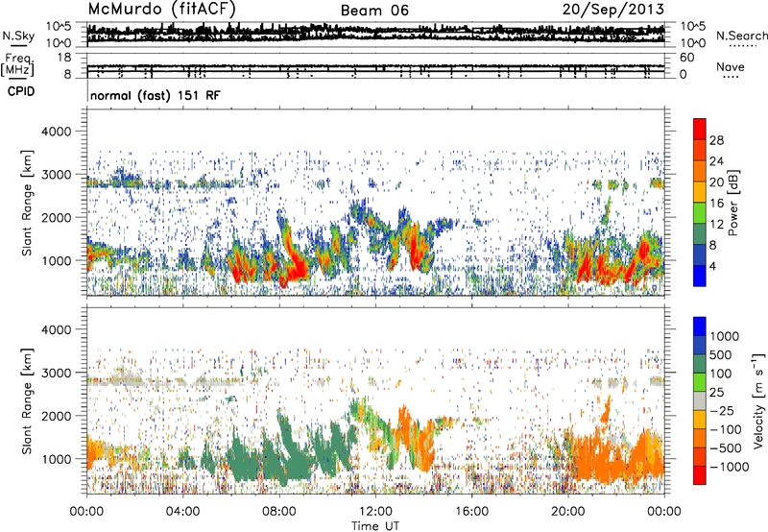
Task: Click the '08:00' time axis label
Action: tap(279, 512)
